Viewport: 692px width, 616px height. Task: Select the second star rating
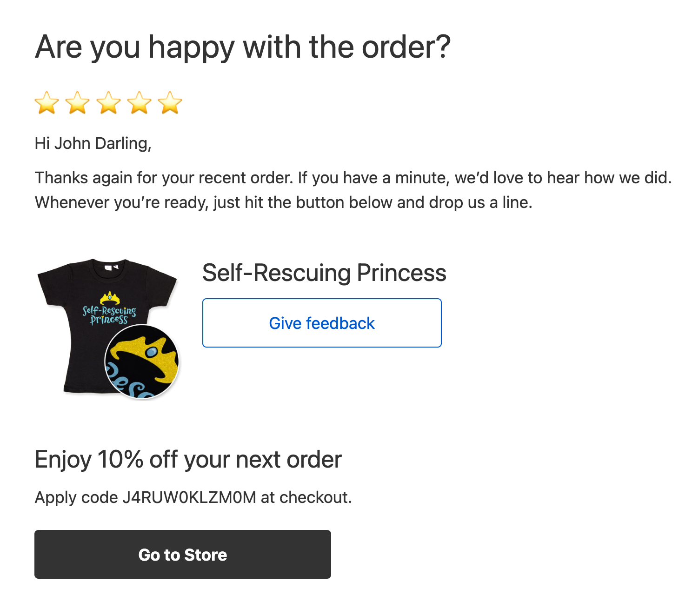point(78,103)
